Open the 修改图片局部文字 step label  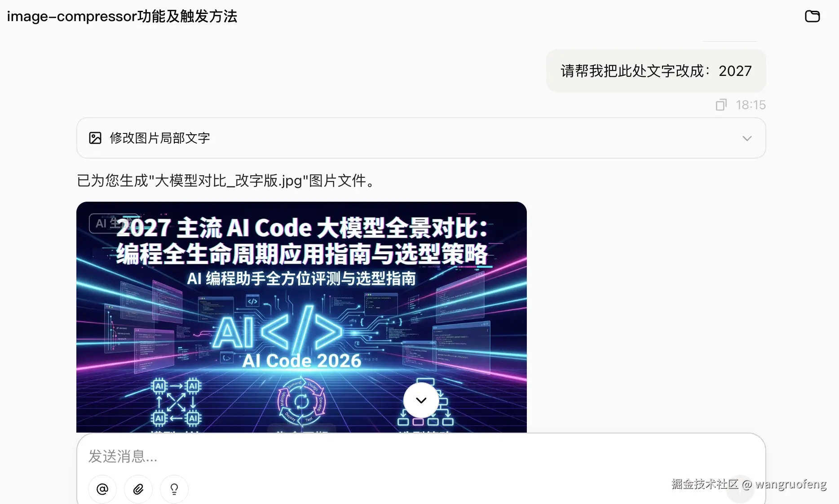point(160,138)
